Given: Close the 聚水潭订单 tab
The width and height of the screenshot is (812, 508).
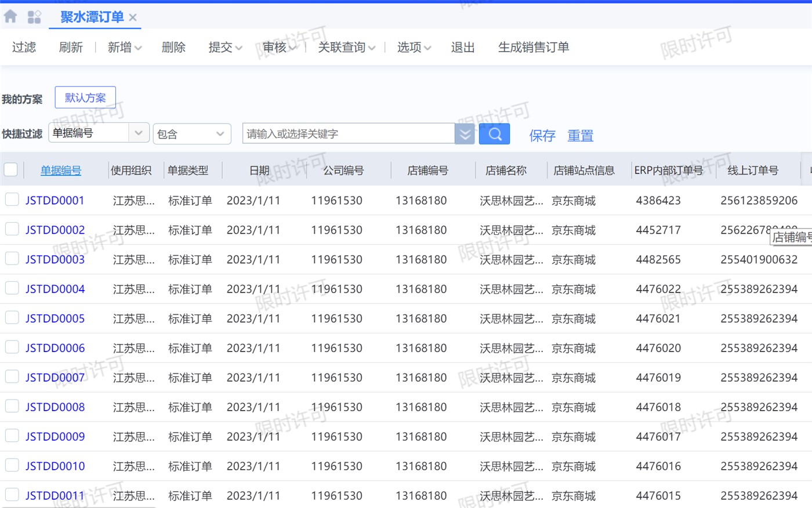Looking at the screenshot, I should click(x=133, y=17).
